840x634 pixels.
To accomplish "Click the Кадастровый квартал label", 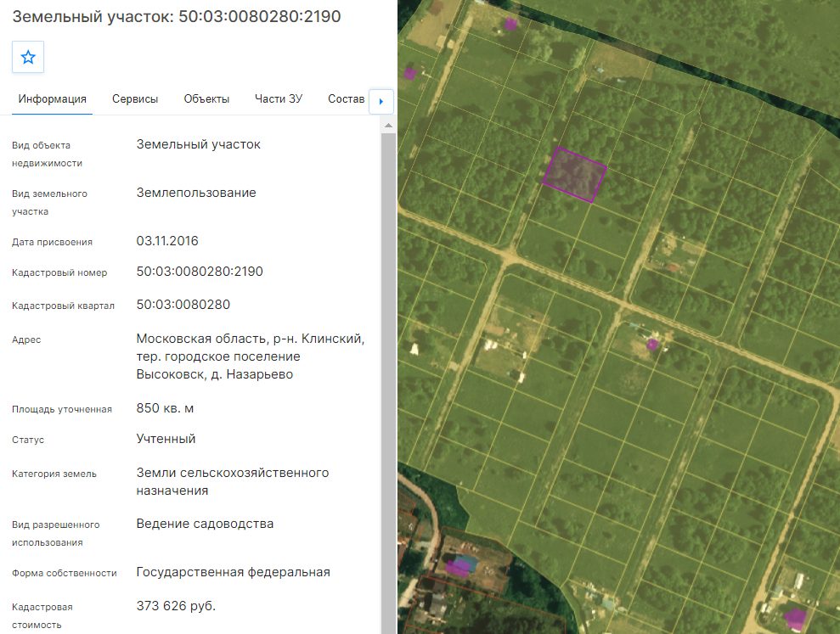I will point(63,306).
